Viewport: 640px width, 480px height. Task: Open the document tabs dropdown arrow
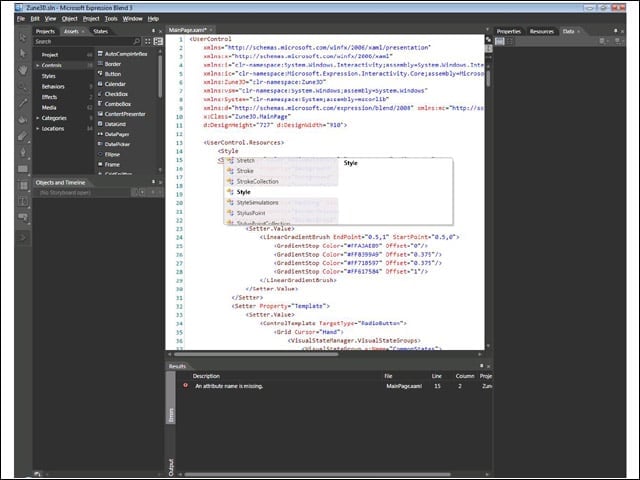pyautogui.click(x=487, y=30)
